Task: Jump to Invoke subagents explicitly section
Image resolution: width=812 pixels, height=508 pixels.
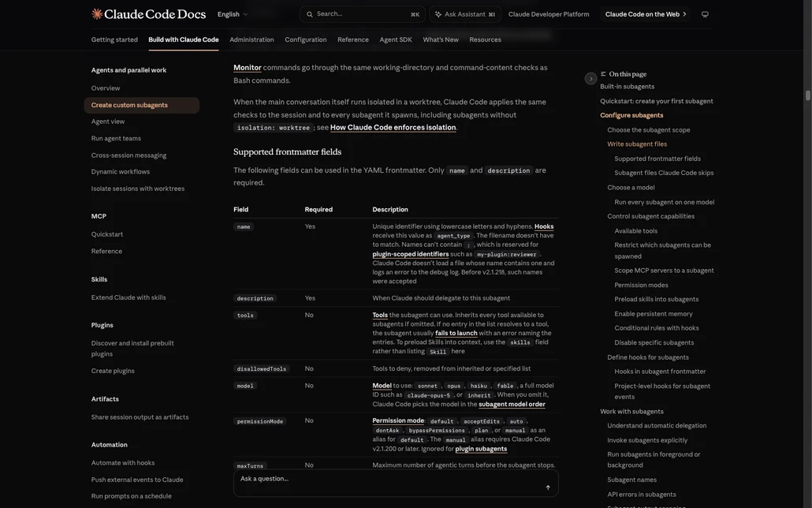Action: click(647, 440)
